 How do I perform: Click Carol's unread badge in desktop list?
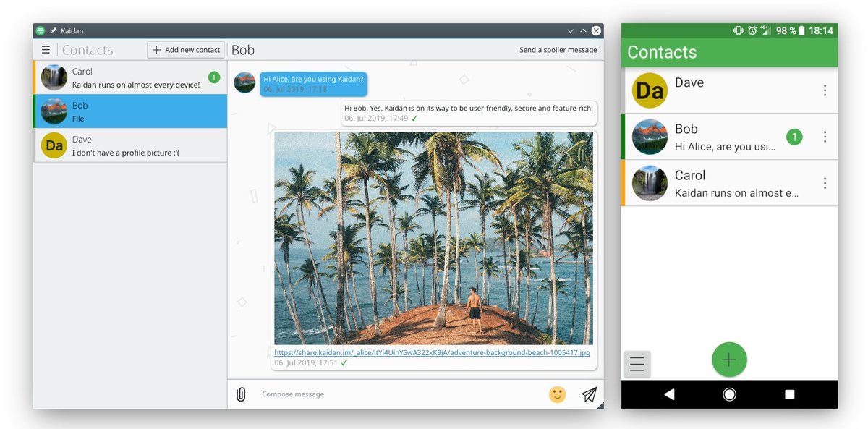click(214, 77)
